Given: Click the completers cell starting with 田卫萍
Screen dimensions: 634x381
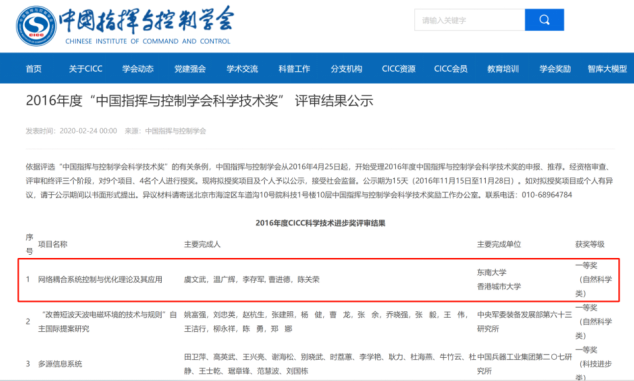Looking at the screenshot, I should click(330, 364).
